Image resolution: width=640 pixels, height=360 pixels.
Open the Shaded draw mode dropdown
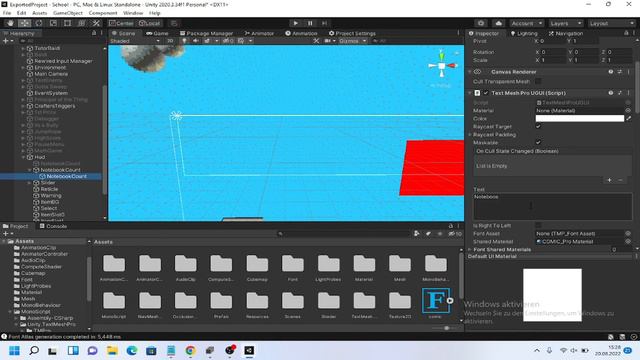[x=135, y=41]
